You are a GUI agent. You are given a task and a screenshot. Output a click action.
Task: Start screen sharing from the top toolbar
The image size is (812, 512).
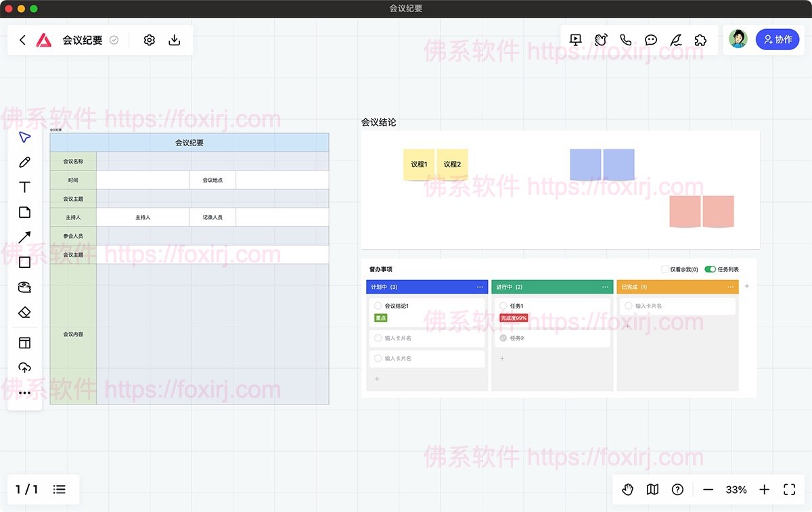[575, 39]
